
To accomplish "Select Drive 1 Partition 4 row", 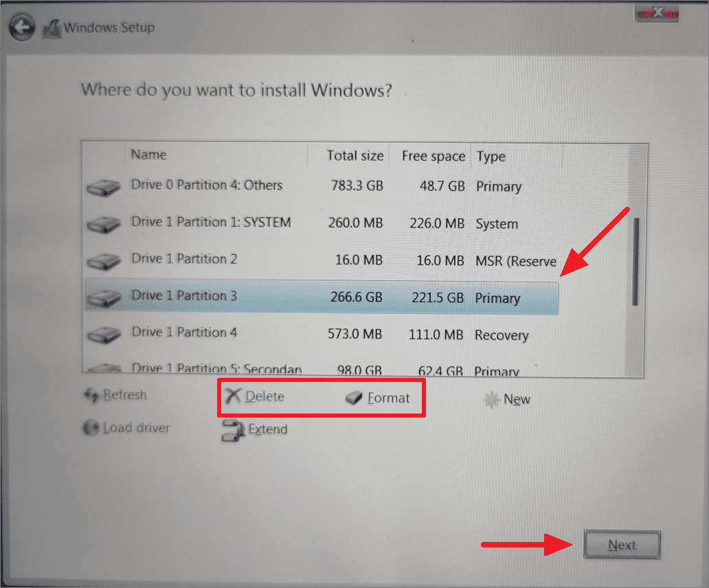I will click(322, 335).
